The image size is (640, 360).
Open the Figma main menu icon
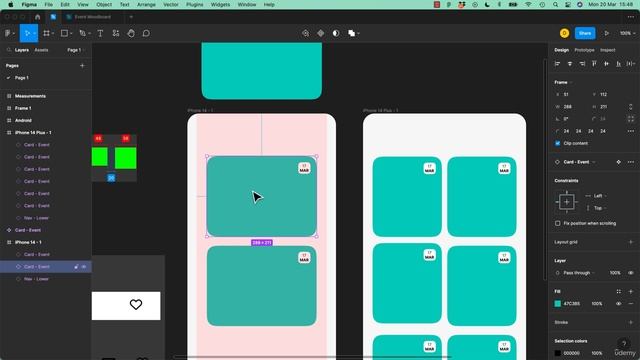click(x=8, y=33)
